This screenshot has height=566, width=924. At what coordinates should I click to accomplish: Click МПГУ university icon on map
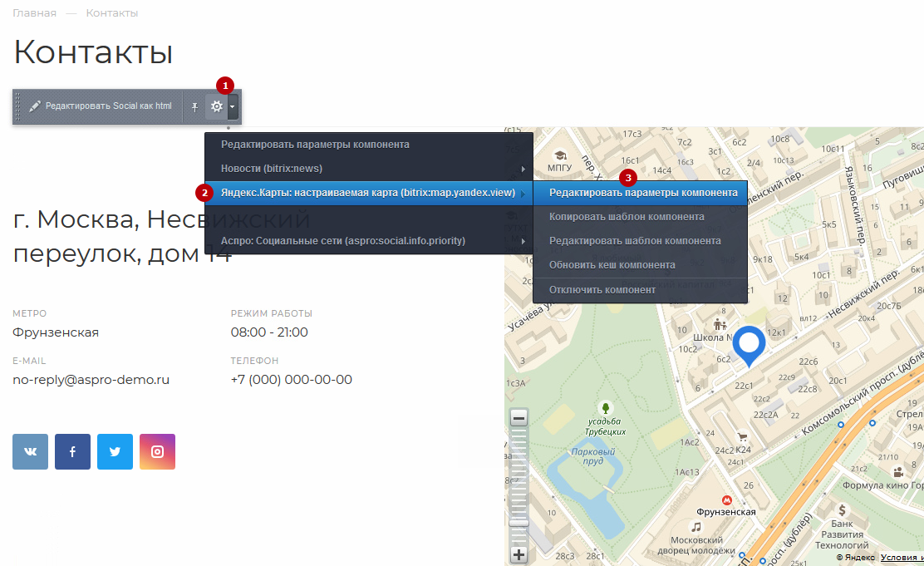tap(560, 155)
